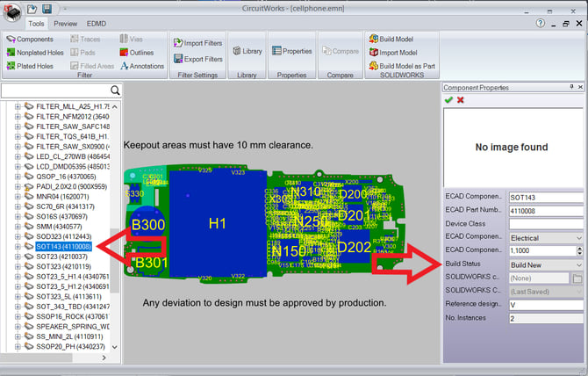Viewport: 588px width, 376px height.
Task: Expand the LED_CL_270WB tree node
Action: coord(18,156)
